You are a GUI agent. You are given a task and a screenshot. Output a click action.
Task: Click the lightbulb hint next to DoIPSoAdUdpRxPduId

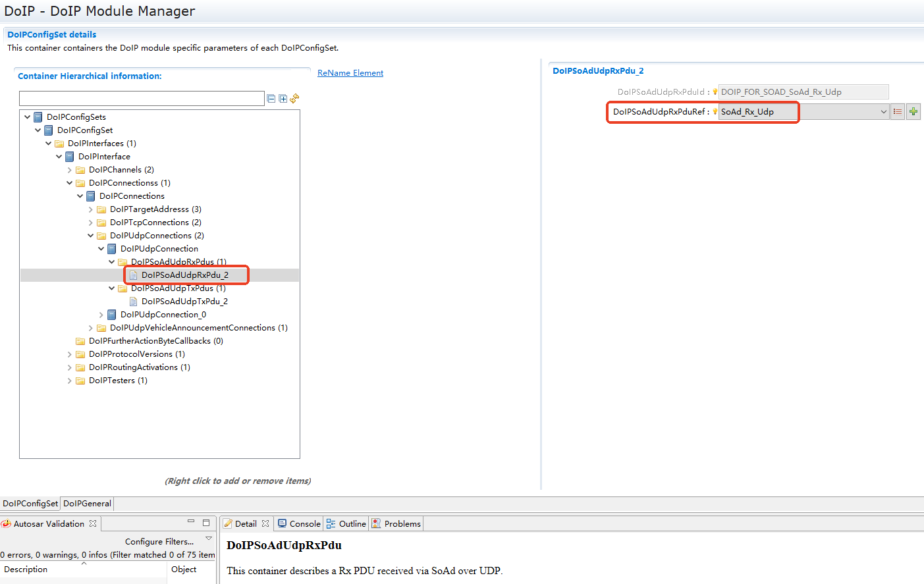[x=715, y=92]
